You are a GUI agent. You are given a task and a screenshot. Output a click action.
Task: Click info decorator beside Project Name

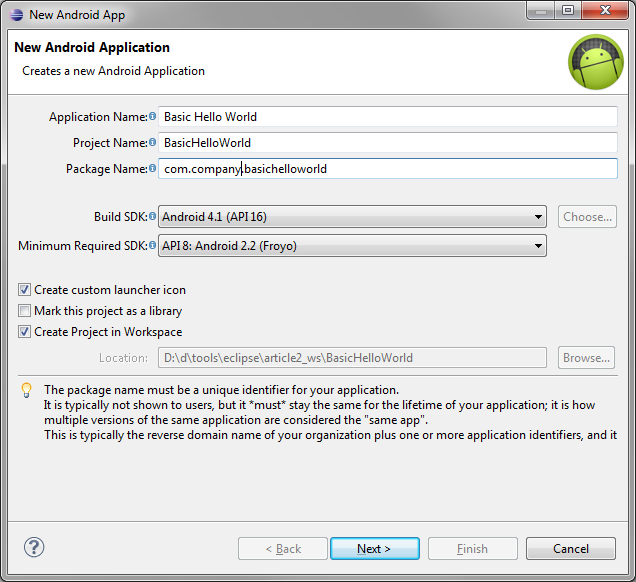153,143
